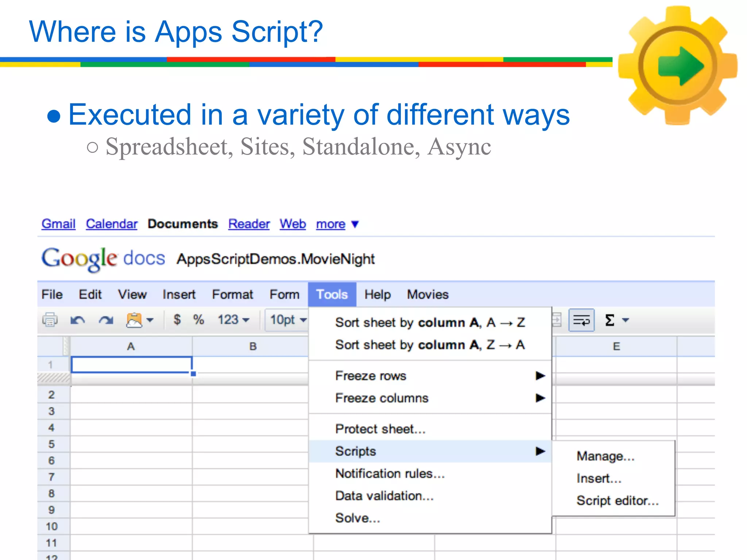Open the Edit menu
Viewport: 747px width, 560px height.
pos(90,294)
